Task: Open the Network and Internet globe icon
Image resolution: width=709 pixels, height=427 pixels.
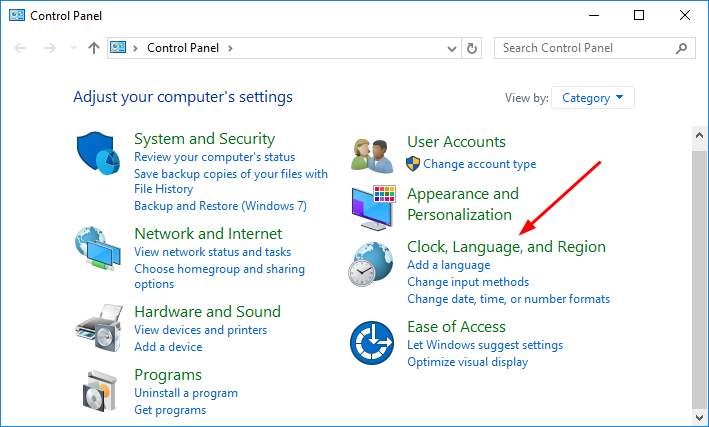Action: pyautogui.click(x=98, y=248)
